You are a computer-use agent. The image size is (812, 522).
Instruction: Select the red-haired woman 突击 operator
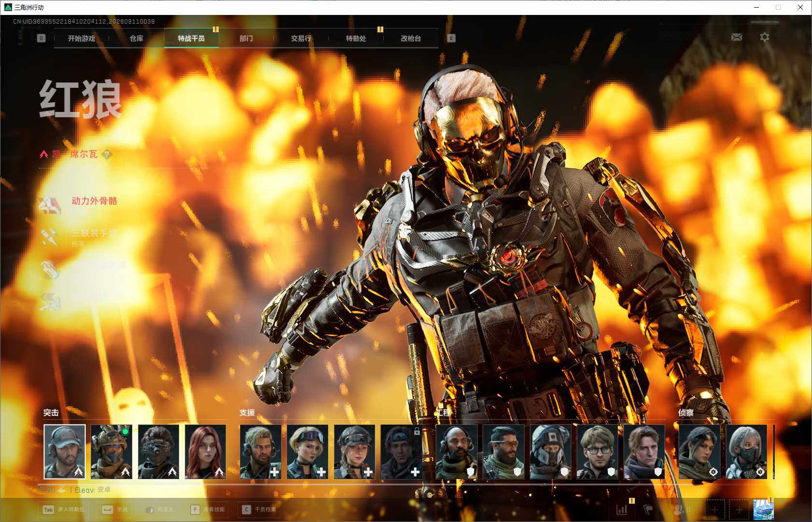tap(206, 452)
